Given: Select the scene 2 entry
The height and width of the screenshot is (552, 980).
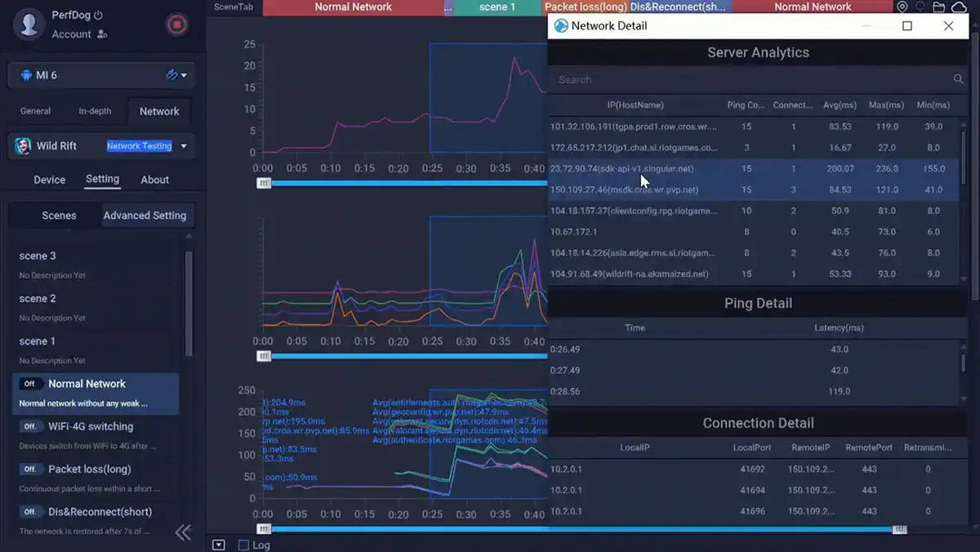Looking at the screenshot, I should click(38, 299).
